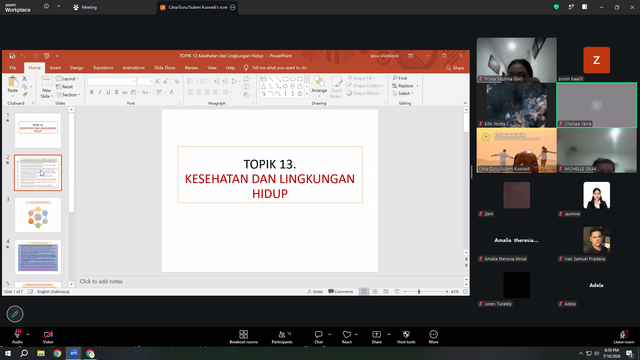
Task: Open the Participants panel
Action: 282,337
